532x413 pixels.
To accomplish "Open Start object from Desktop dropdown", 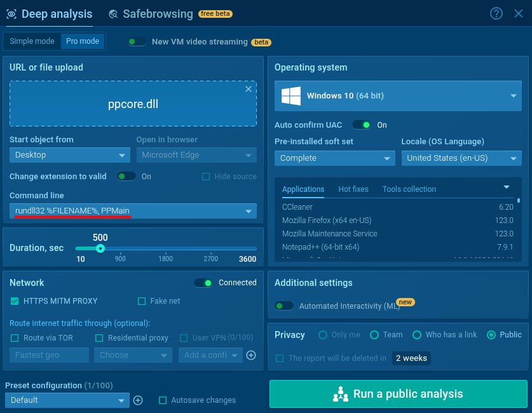I will click(x=70, y=155).
